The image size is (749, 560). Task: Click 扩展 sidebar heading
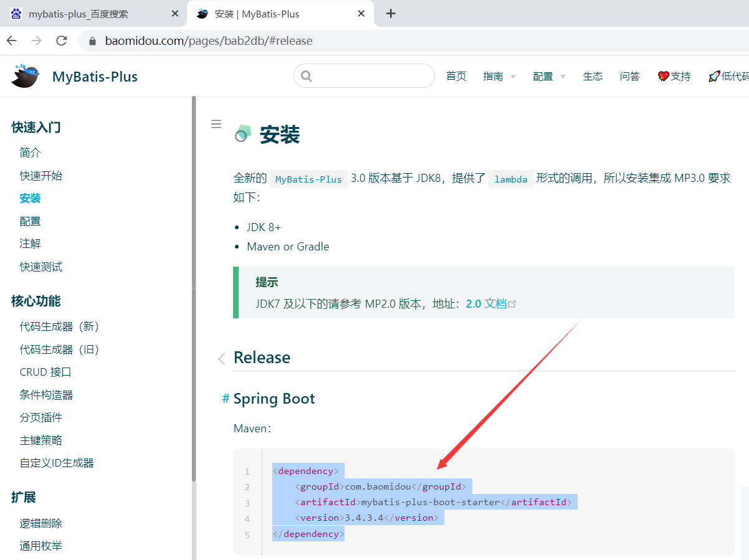point(24,498)
